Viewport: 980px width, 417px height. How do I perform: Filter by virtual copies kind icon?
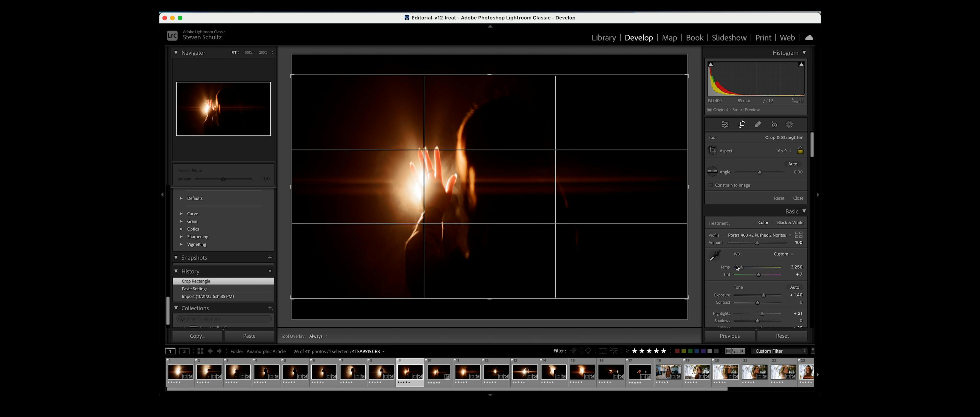click(735, 351)
